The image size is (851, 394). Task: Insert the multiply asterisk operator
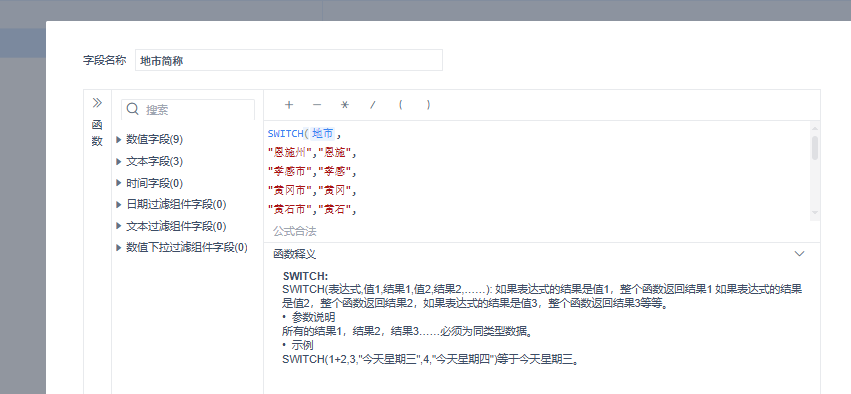(345, 105)
